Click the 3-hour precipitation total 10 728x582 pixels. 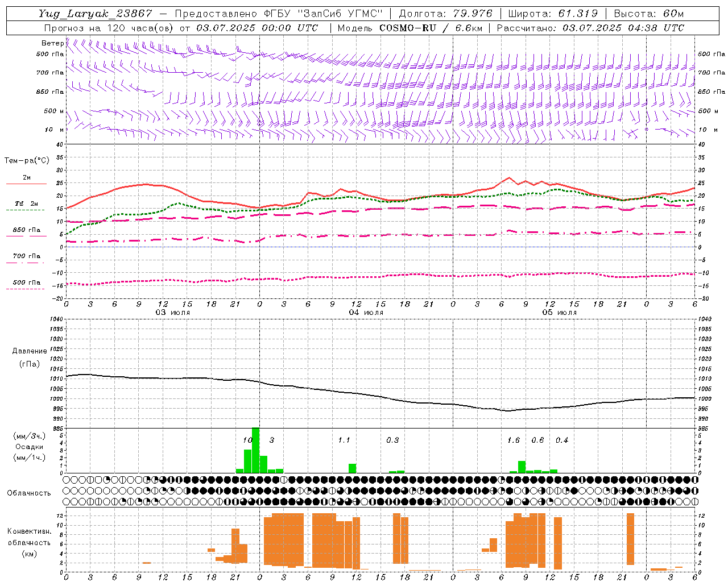click(247, 440)
